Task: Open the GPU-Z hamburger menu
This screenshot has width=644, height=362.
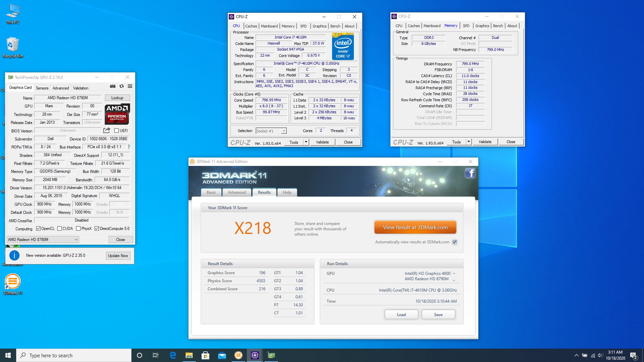Action: [130, 86]
